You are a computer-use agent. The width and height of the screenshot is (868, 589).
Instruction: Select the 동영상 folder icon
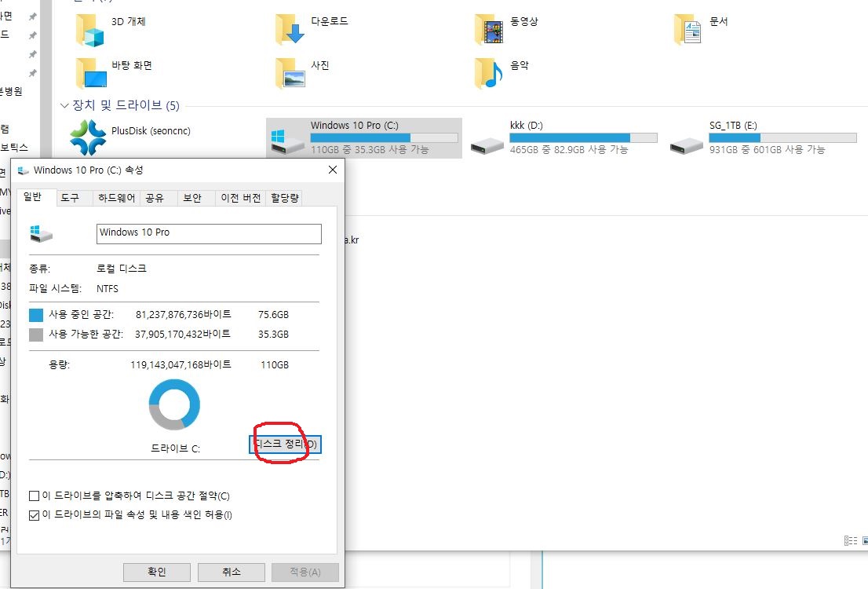click(x=489, y=30)
